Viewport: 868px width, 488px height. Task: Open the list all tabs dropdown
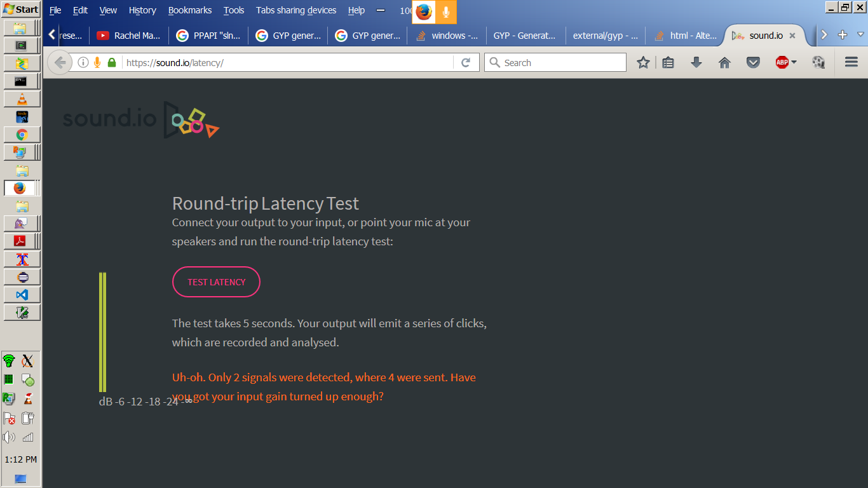[x=861, y=35]
